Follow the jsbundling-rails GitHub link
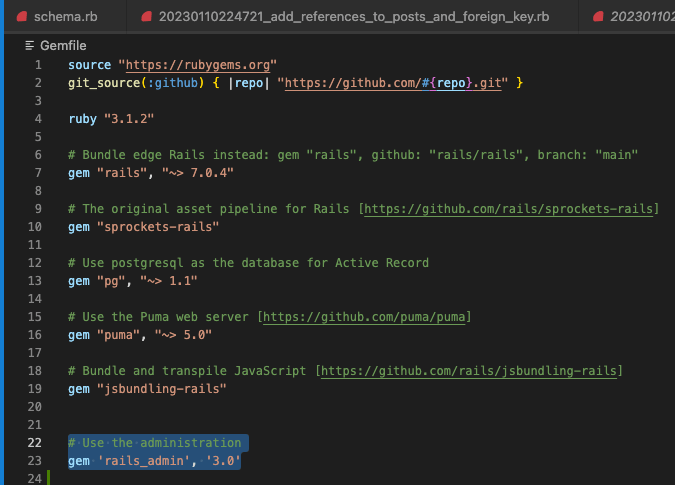675x485 pixels. (x=468, y=371)
